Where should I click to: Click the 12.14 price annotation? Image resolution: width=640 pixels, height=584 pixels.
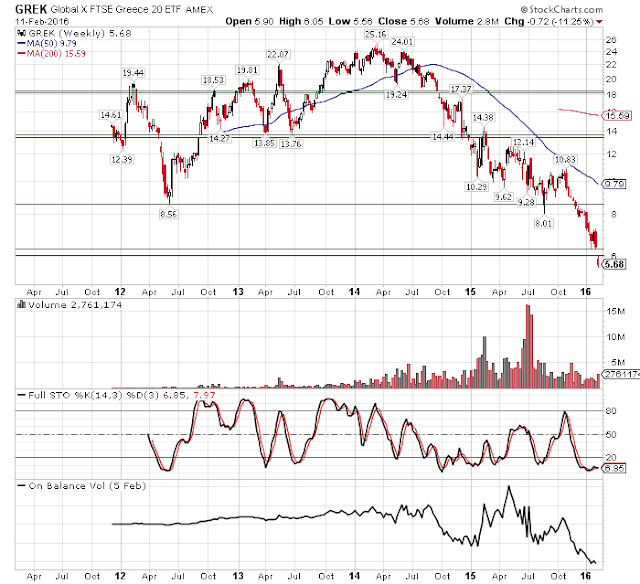pos(523,142)
